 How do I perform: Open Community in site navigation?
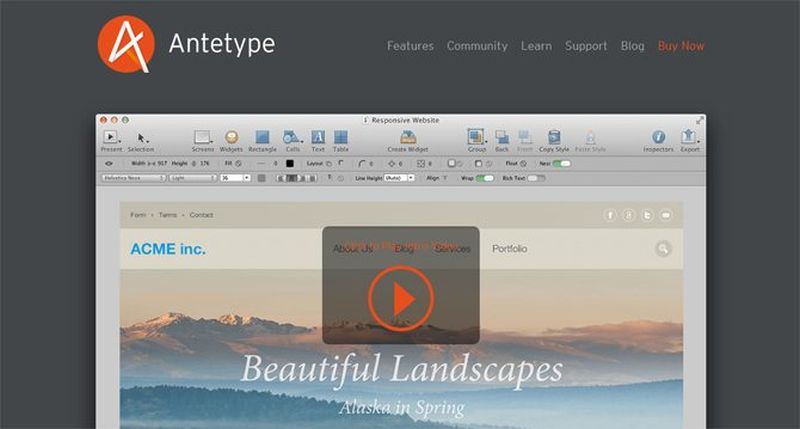point(477,46)
